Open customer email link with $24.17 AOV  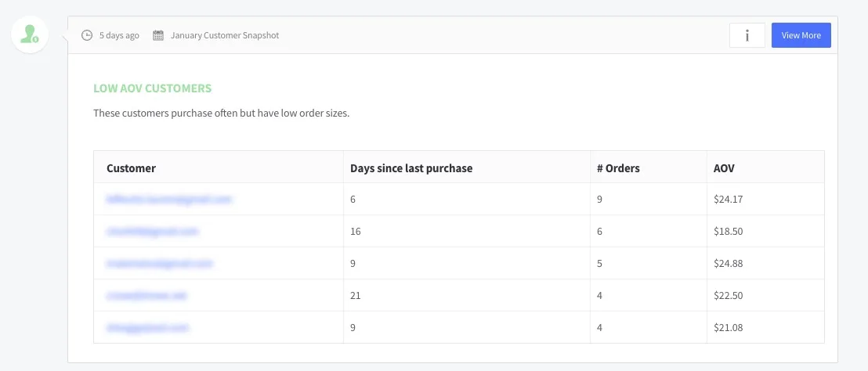[x=169, y=200]
